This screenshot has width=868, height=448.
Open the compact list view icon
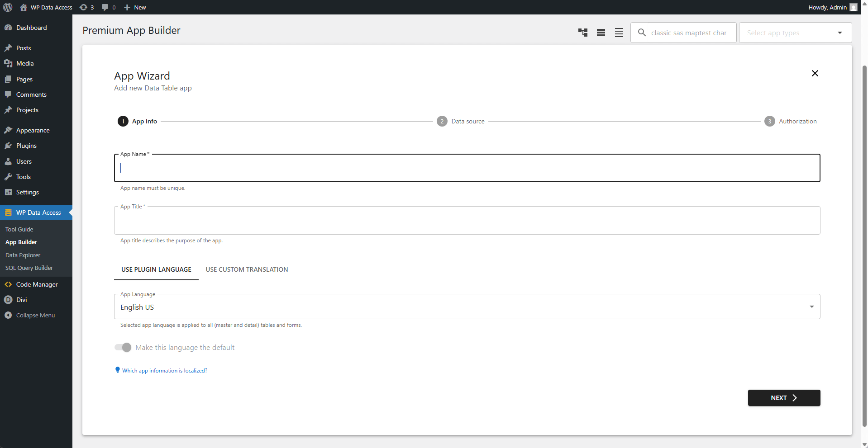619,32
